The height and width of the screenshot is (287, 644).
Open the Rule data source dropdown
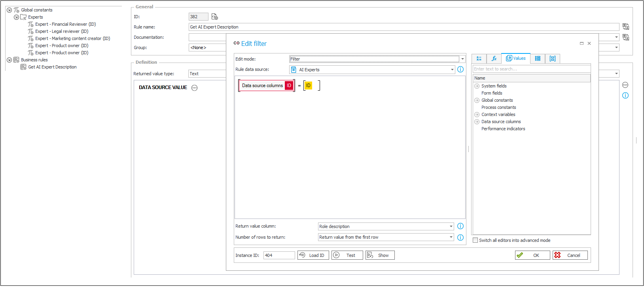(452, 70)
